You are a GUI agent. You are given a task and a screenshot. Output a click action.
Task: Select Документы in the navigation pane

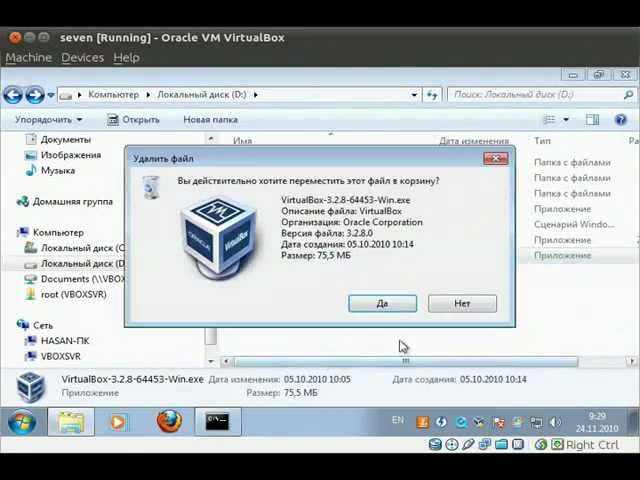pos(58,140)
